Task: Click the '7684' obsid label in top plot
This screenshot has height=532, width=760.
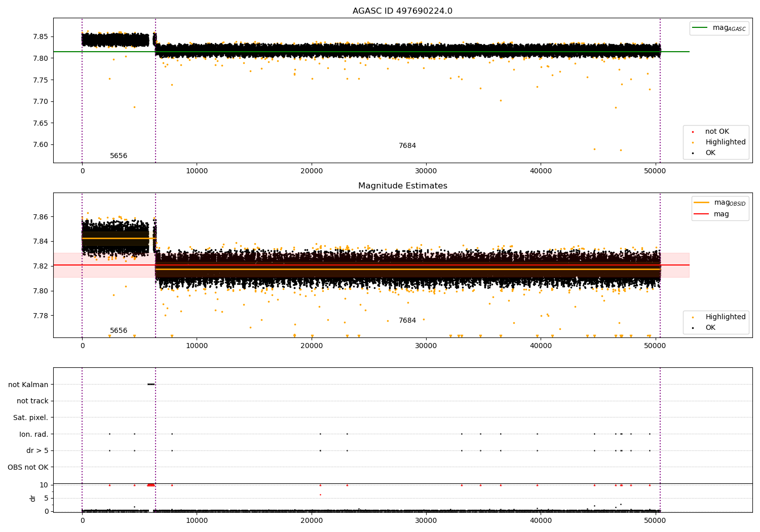Action: click(x=407, y=146)
